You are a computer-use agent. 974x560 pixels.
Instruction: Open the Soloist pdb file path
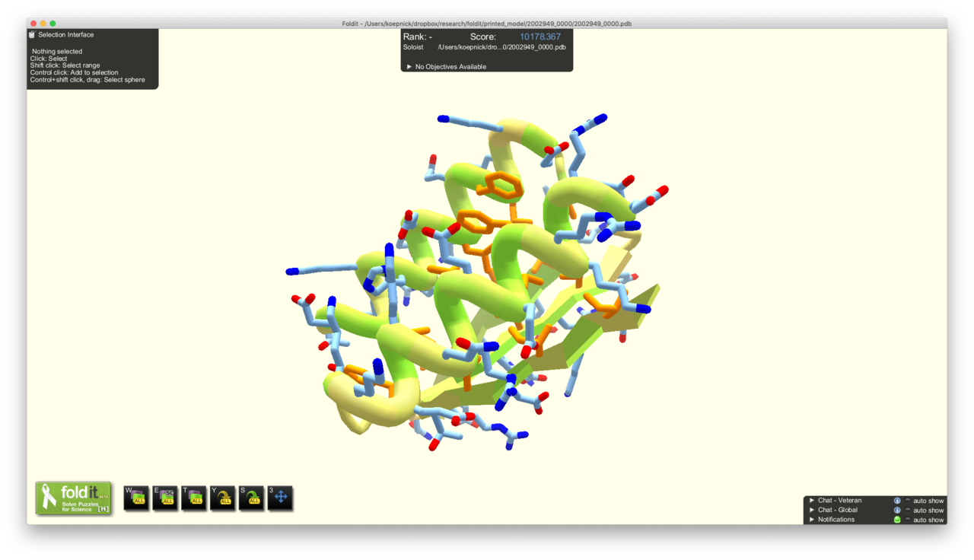click(502, 47)
